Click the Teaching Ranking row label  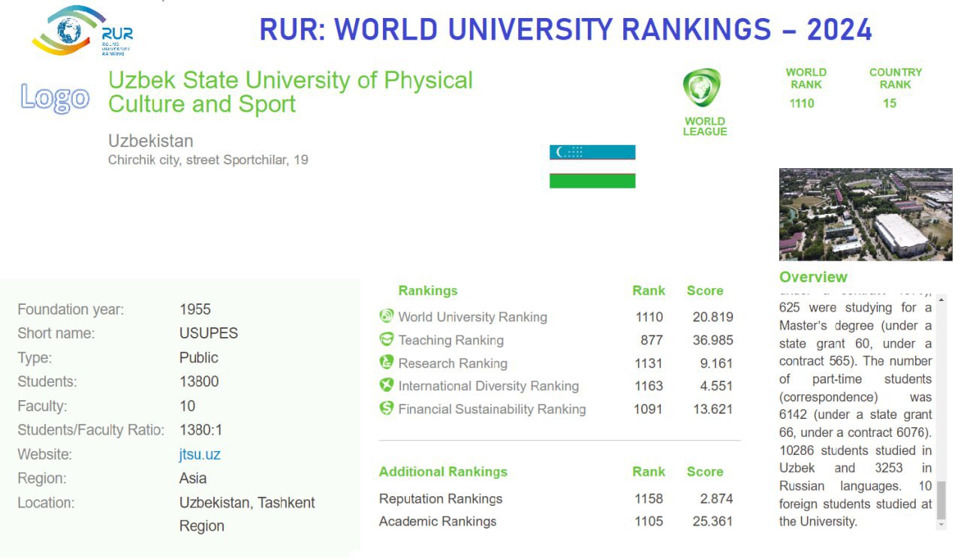pos(450,340)
